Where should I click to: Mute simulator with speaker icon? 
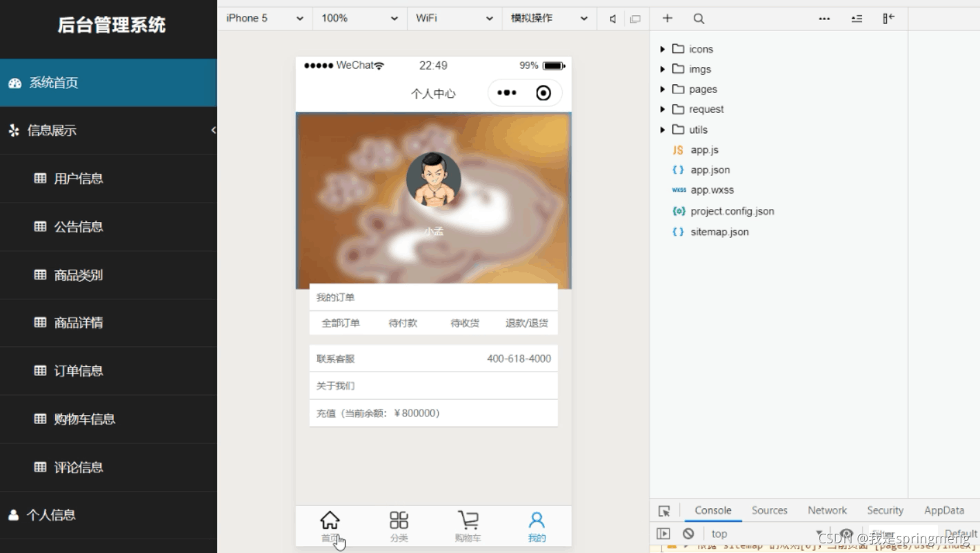pos(612,19)
